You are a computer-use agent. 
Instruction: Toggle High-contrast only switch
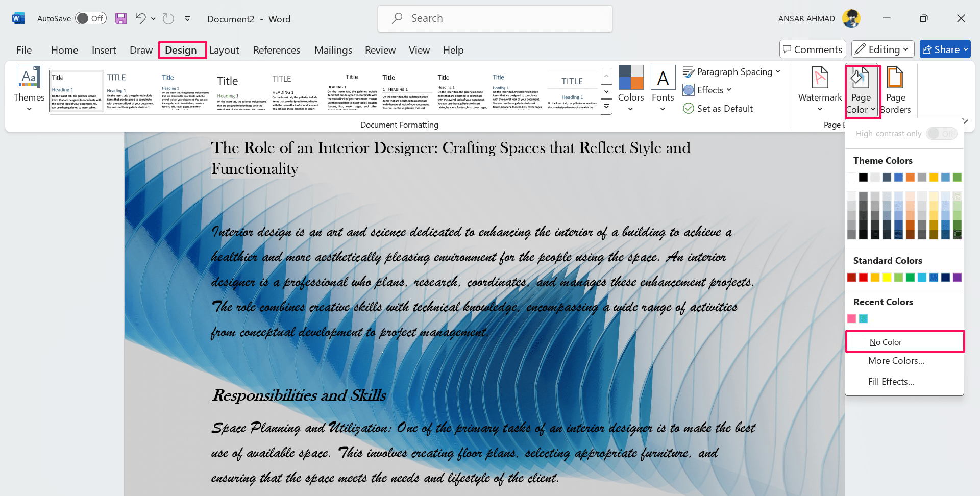click(941, 134)
